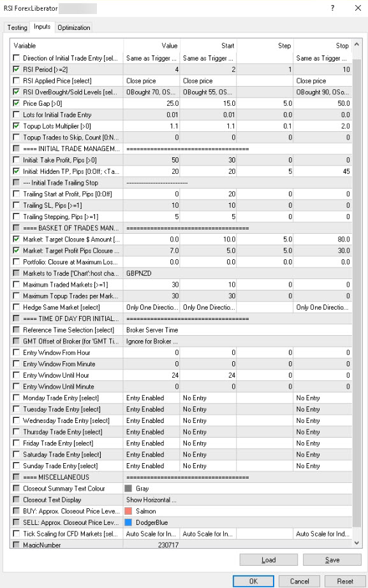
Task: Select the MISCELLANEOUS section row
Action: pyautogui.click(x=181, y=477)
